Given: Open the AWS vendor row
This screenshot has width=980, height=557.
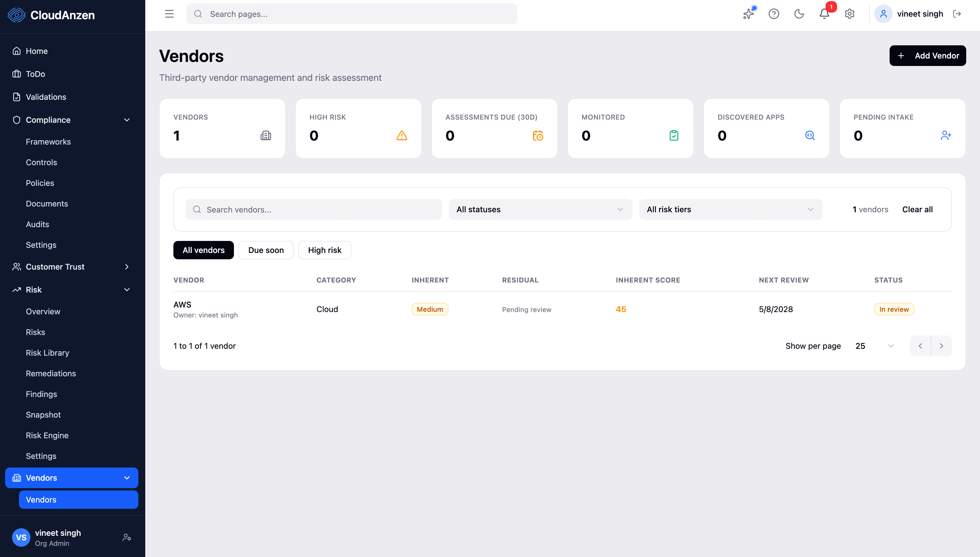Looking at the screenshot, I should pos(562,309).
